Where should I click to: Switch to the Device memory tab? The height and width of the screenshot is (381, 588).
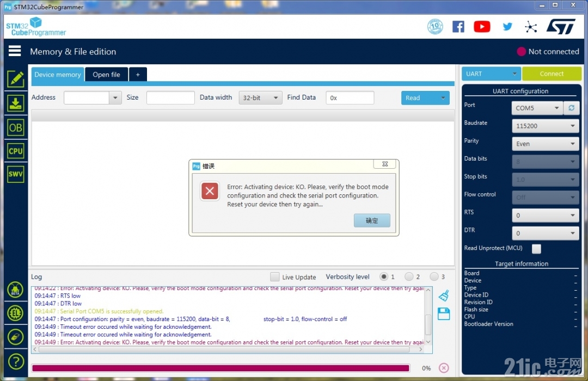58,74
